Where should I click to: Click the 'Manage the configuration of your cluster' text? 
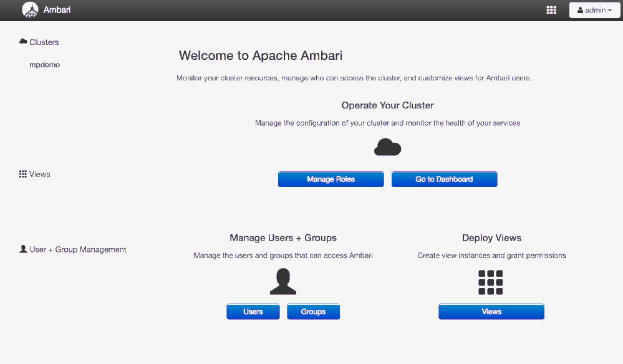(x=387, y=123)
